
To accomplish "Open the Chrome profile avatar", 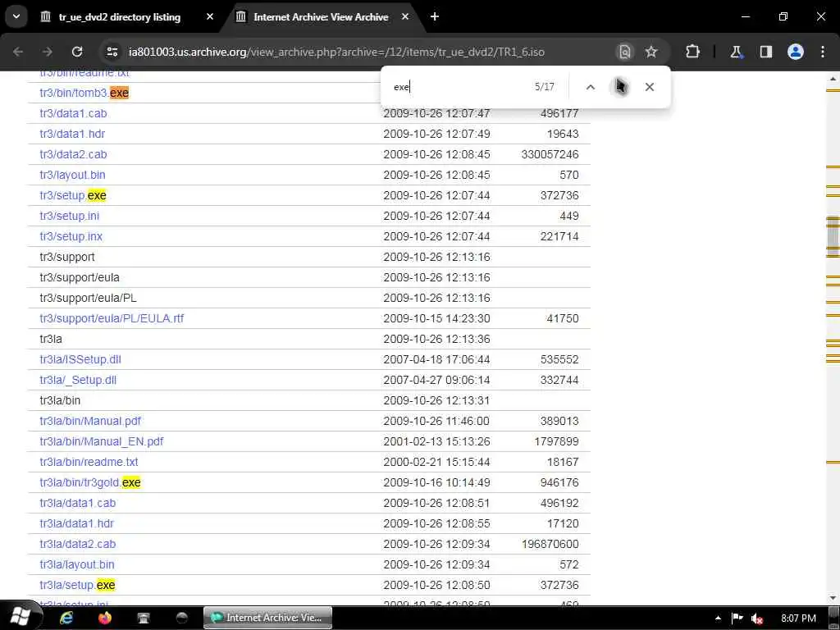I will tap(796, 52).
